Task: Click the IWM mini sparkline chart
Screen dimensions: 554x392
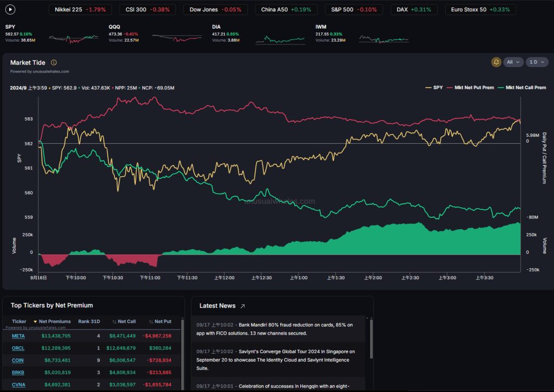Action: click(x=384, y=39)
